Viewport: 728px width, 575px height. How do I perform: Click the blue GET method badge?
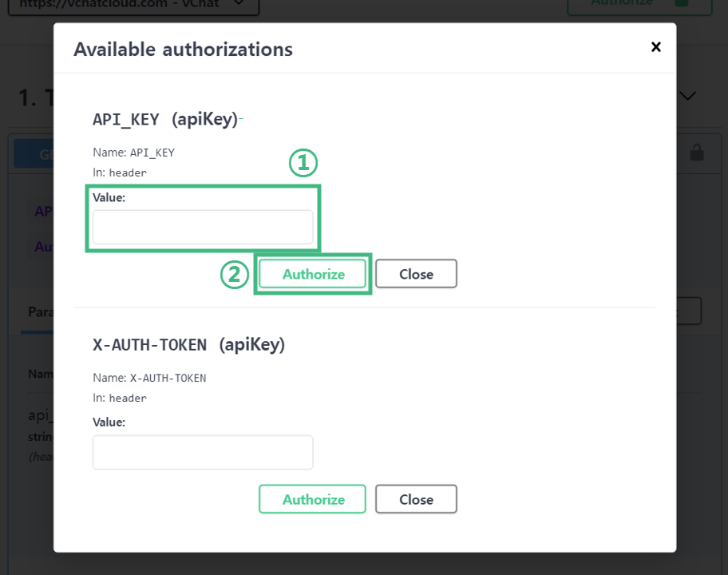(x=34, y=153)
